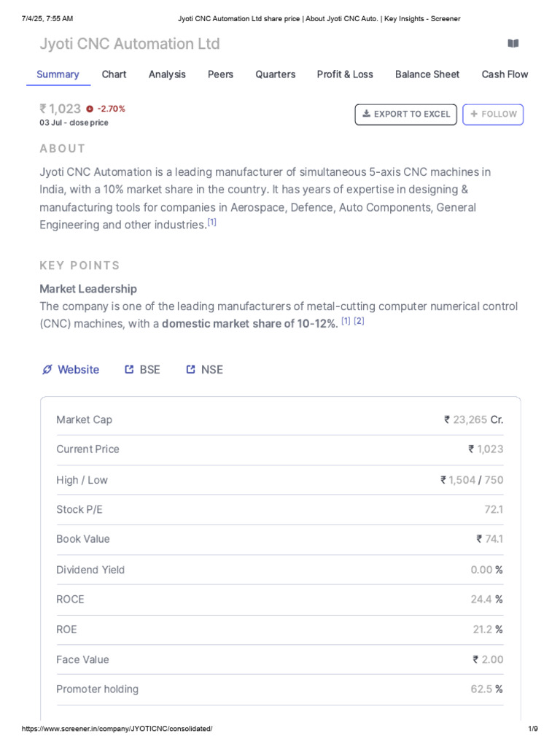Click the download icon in Export button
This screenshot has width=560, height=747.
(x=366, y=114)
